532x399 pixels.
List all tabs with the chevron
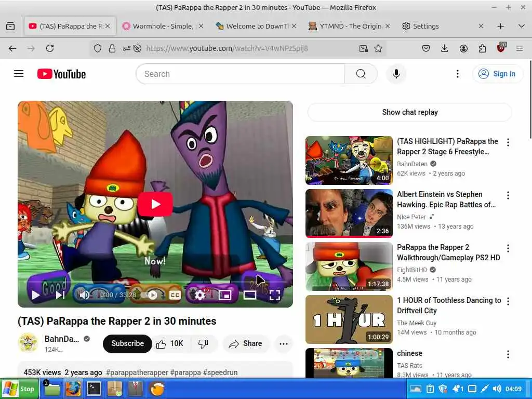tap(522, 26)
